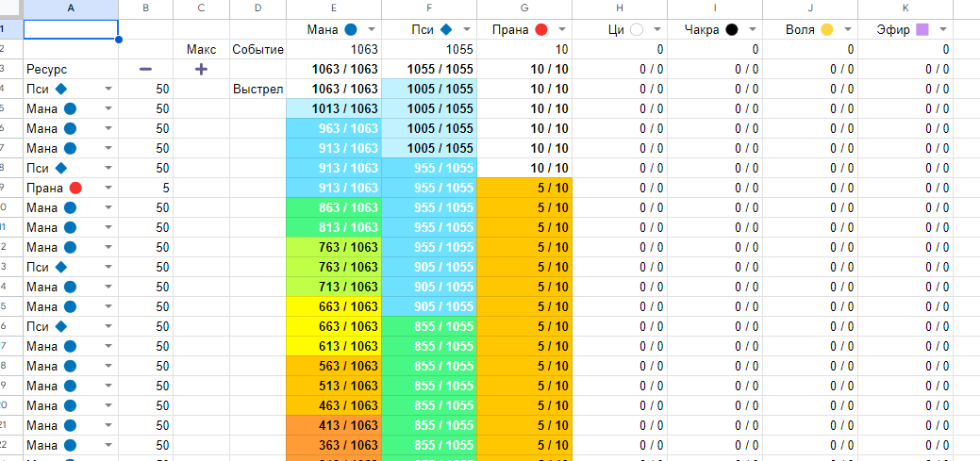The height and width of the screenshot is (461, 980).
Task: Click the plus icon in the Ресурс row
Action: 201,70
